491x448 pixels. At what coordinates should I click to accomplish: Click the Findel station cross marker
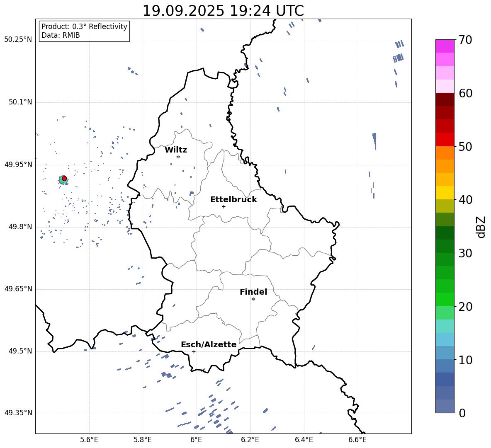253,299
